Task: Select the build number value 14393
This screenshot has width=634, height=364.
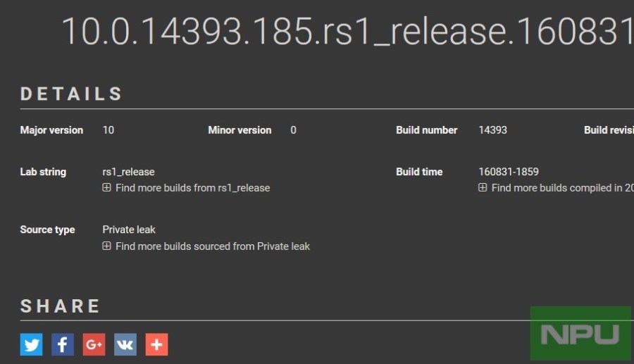Action: [492, 130]
